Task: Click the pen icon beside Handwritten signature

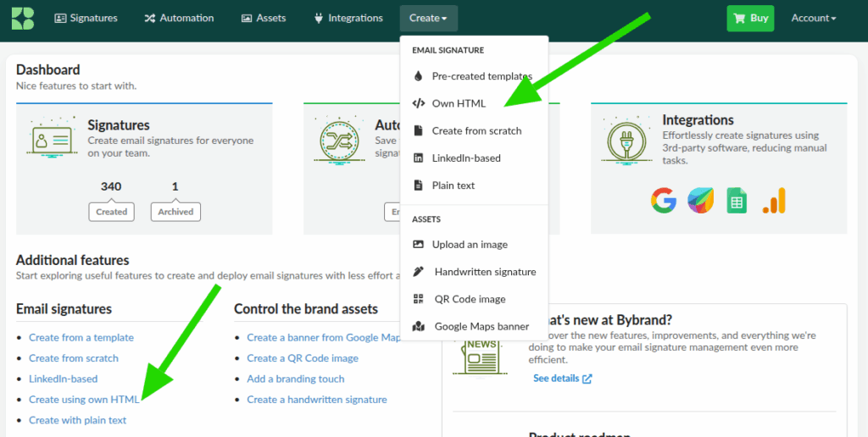Action: (419, 272)
